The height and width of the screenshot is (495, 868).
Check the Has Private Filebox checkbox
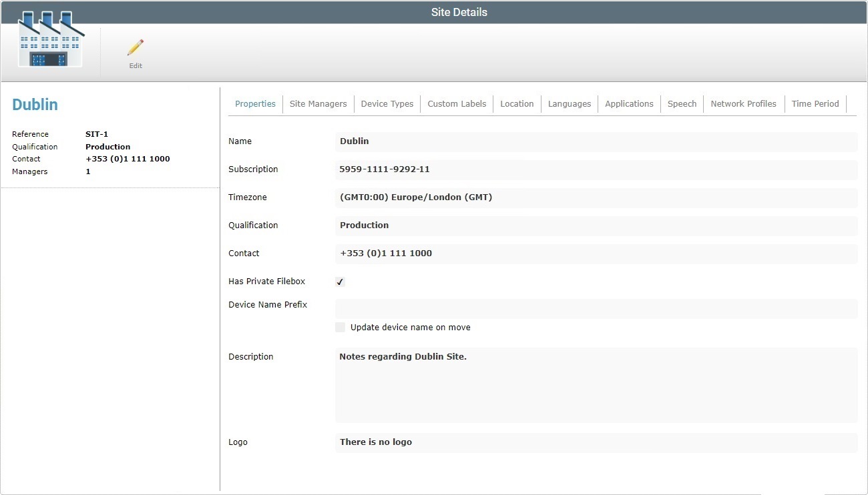(340, 281)
